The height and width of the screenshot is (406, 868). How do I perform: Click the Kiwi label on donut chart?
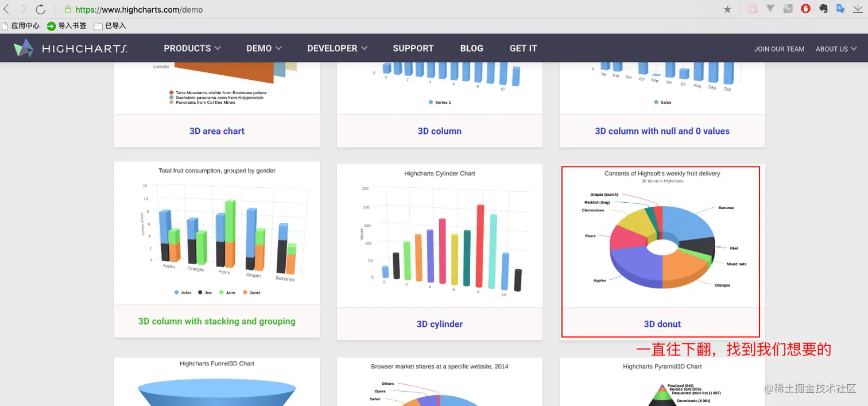(x=734, y=248)
